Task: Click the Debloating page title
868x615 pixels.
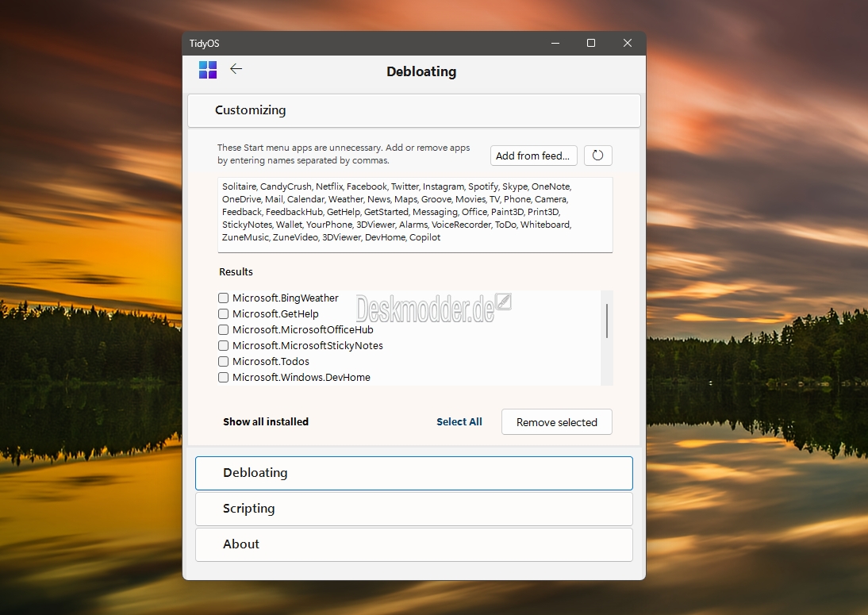Action: pos(421,71)
